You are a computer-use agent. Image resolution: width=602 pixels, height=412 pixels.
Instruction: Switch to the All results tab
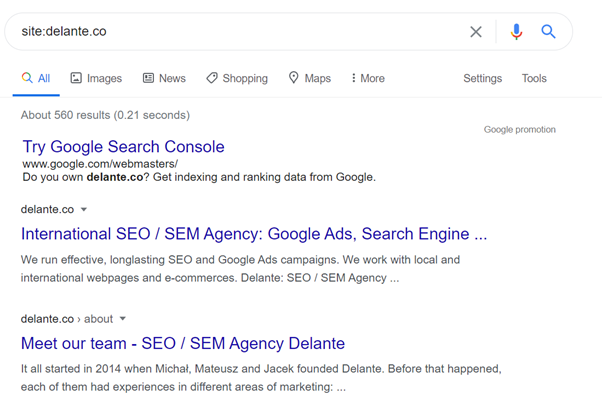(x=36, y=78)
